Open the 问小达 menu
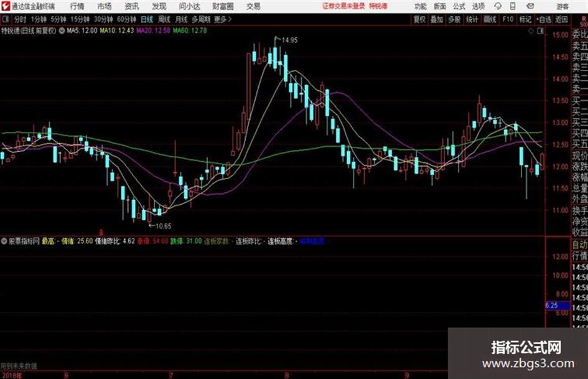The height and width of the screenshot is (379, 588). point(189,6)
